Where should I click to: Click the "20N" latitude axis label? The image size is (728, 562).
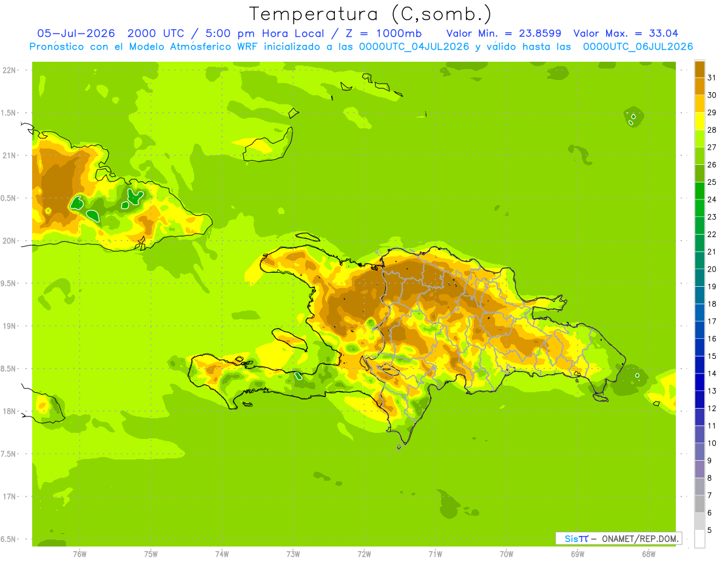8,241
